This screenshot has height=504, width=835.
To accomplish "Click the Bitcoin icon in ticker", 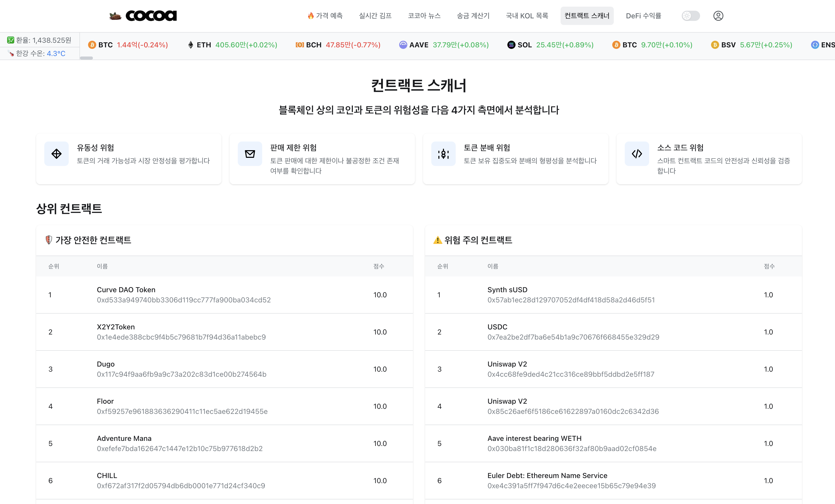I will click(92, 45).
